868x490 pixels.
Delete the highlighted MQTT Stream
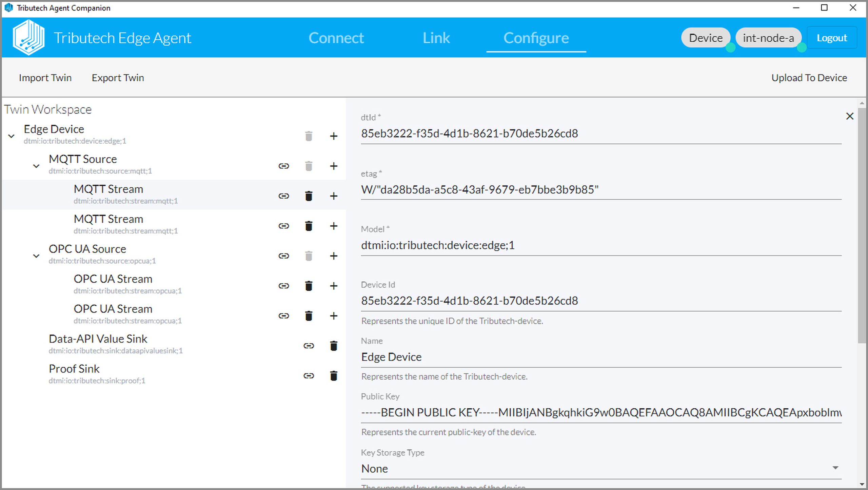click(309, 196)
